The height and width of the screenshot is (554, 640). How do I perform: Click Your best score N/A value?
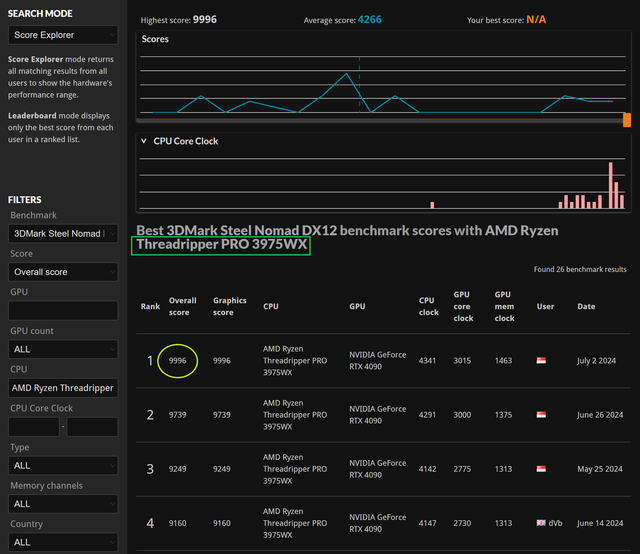pos(536,20)
